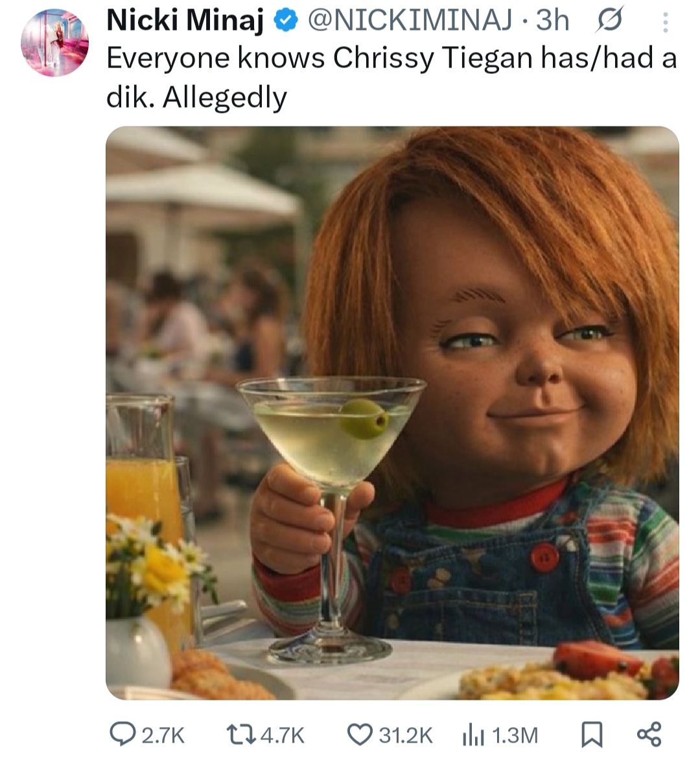Click the blue verified badge
700x764 pixels.
click(x=284, y=21)
